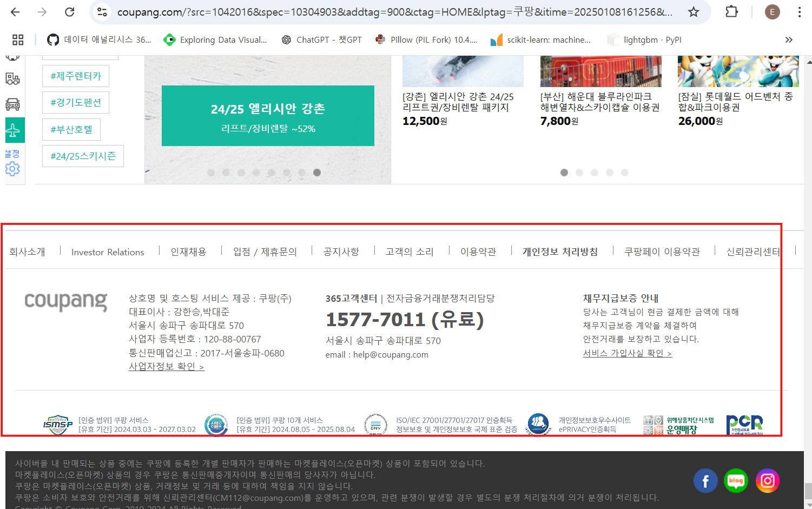Open the Investor Relations footer link
The width and height of the screenshot is (812, 509).
click(108, 252)
